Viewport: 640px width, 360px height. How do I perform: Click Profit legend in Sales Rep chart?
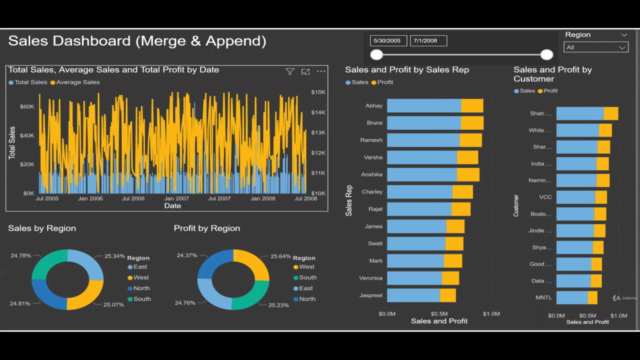click(382, 82)
